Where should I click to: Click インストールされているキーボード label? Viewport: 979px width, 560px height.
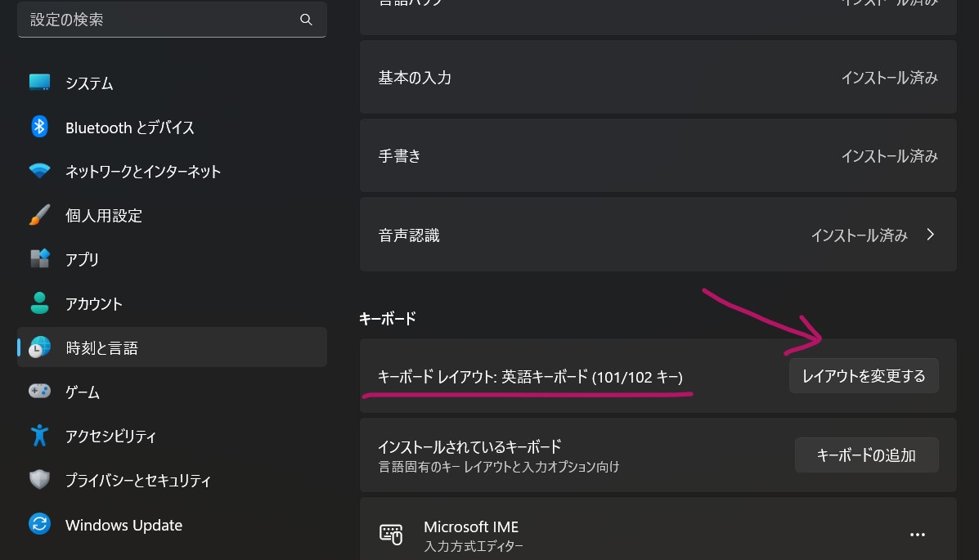pyautogui.click(x=469, y=447)
